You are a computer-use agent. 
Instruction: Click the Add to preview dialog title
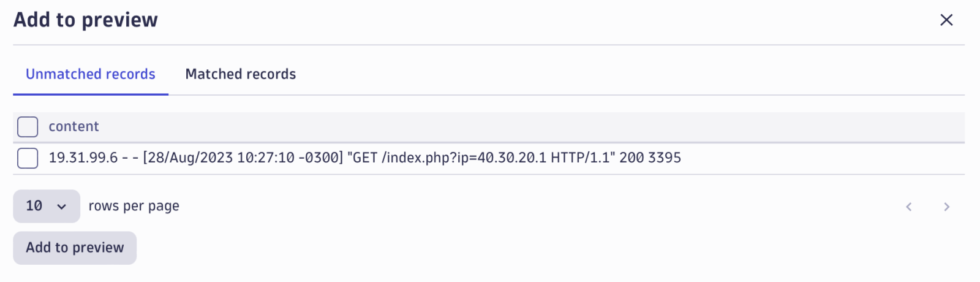pyautogui.click(x=86, y=20)
